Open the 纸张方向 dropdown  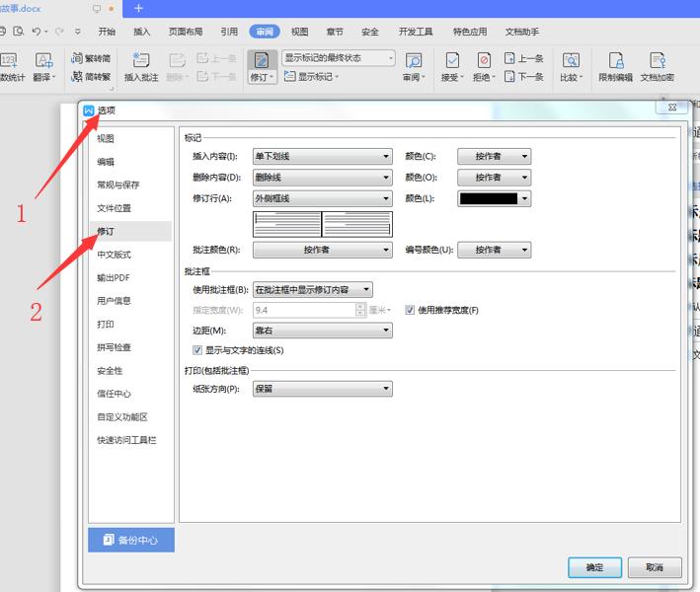tap(323, 389)
